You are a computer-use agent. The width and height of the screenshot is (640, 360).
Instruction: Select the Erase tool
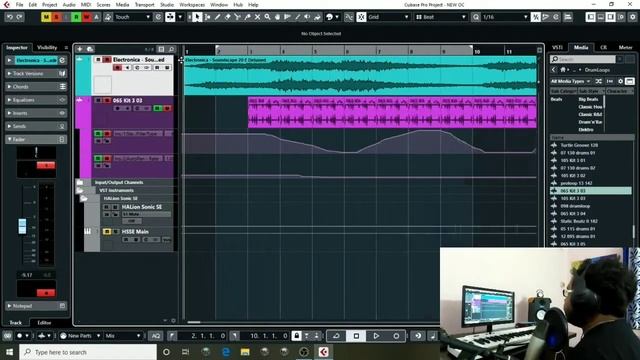(x=227, y=17)
